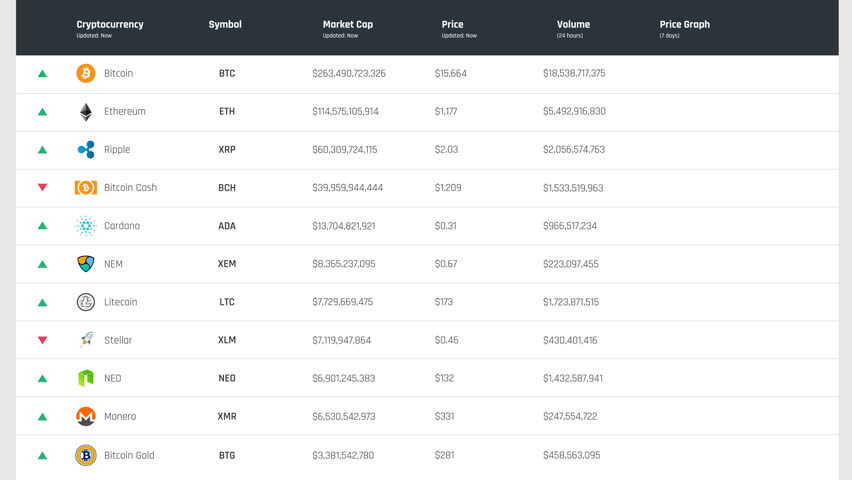Click the blue Ripple logo icon
The width and height of the screenshot is (852, 480).
click(86, 149)
